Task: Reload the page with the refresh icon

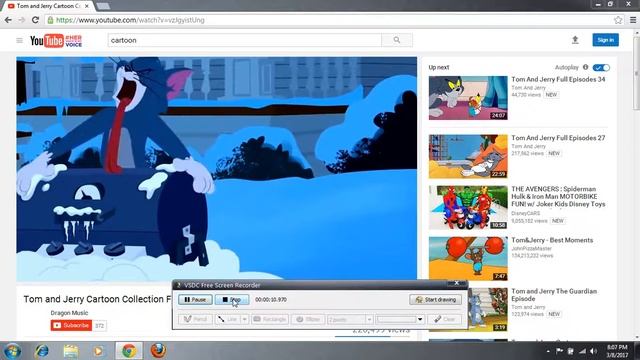Action: (35, 20)
